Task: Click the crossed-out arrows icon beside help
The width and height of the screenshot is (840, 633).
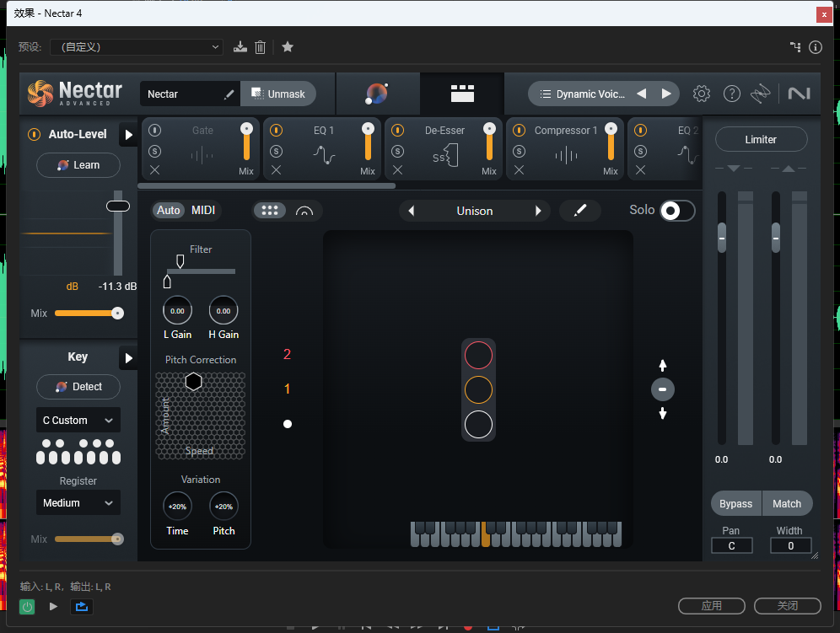Action: pyautogui.click(x=760, y=94)
